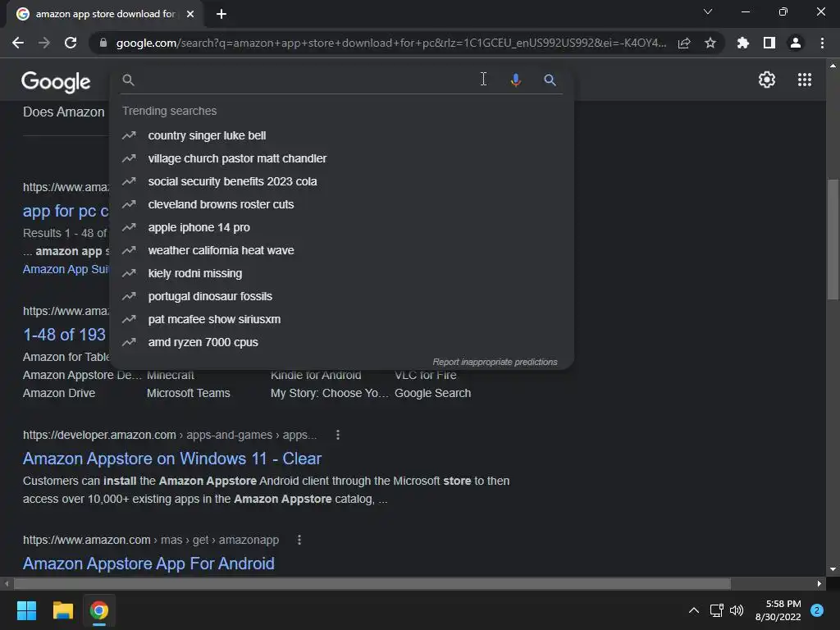Image resolution: width=840 pixels, height=630 pixels.
Task: Open the Amazon Drive sitelink
Action: pyautogui.click(x=59, y=393)
